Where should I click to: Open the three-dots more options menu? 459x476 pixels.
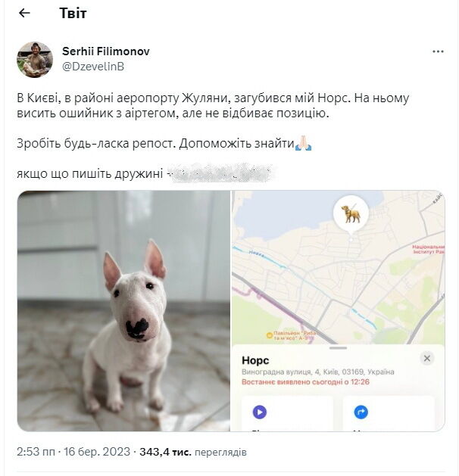pyautogui.click(x=438, y=51)
